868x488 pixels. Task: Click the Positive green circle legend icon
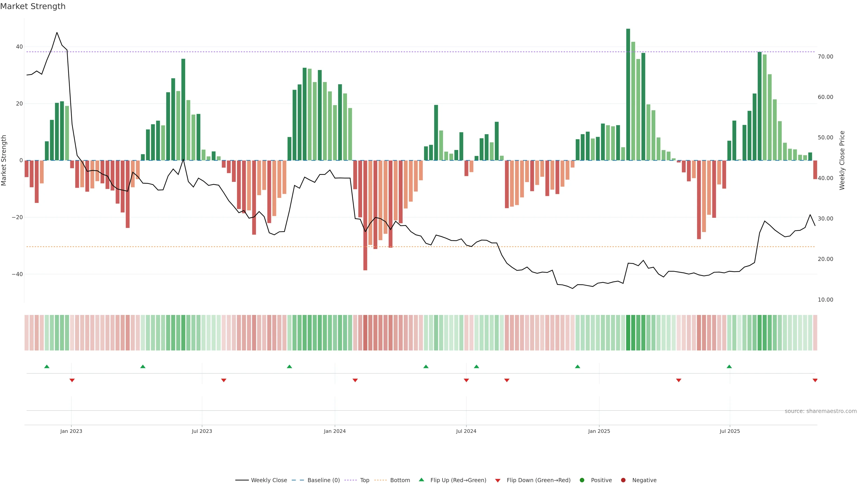582,480
